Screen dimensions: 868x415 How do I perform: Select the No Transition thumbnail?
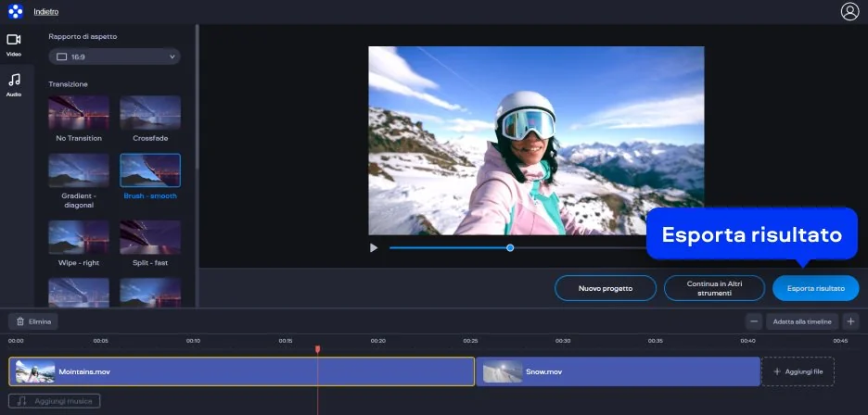(79, 113)
